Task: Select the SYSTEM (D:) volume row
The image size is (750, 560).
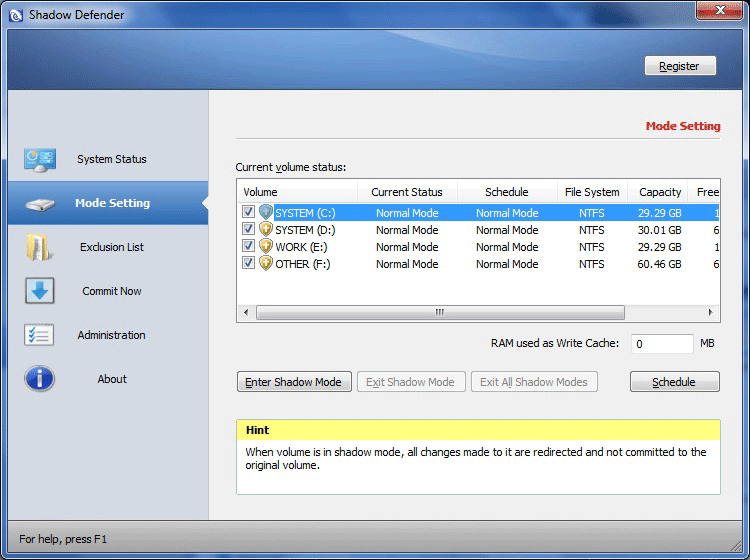Action: (478, 230)
